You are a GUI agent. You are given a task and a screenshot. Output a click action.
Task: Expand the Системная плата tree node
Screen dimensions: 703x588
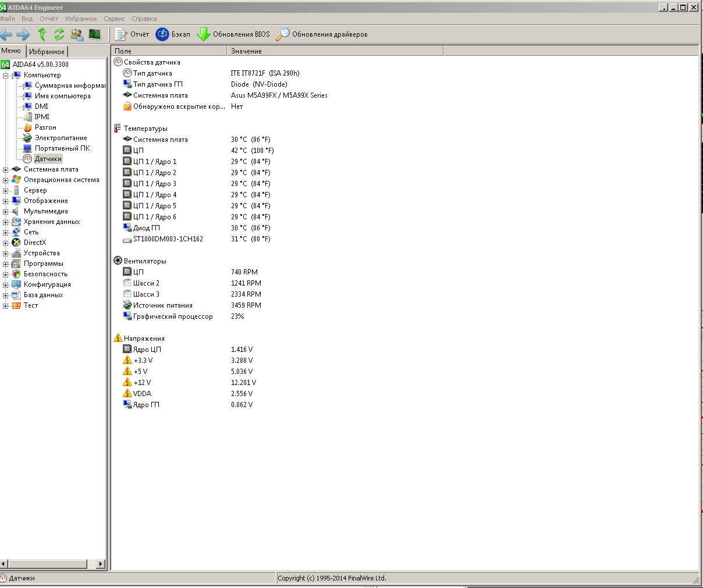pyautogui.click(x=5, y=170)
